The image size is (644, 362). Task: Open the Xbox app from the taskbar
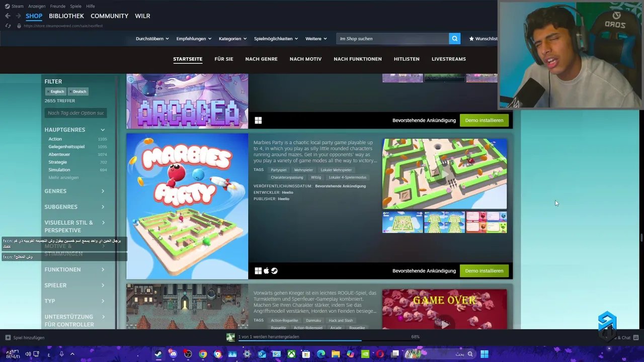pos(291,354)
